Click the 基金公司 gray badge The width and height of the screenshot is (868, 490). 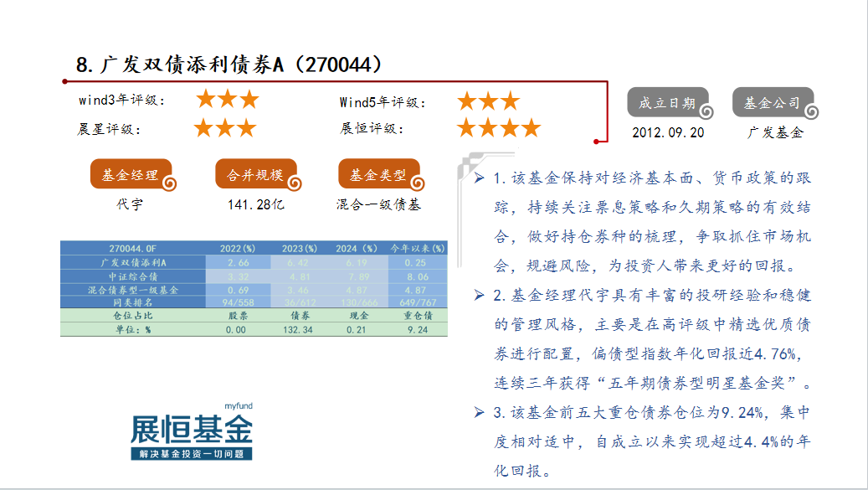pyautogui.click(x=773, y=104)
